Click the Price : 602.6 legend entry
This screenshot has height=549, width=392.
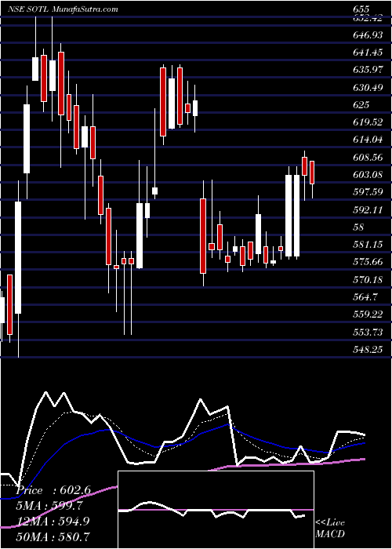[53, 490]
